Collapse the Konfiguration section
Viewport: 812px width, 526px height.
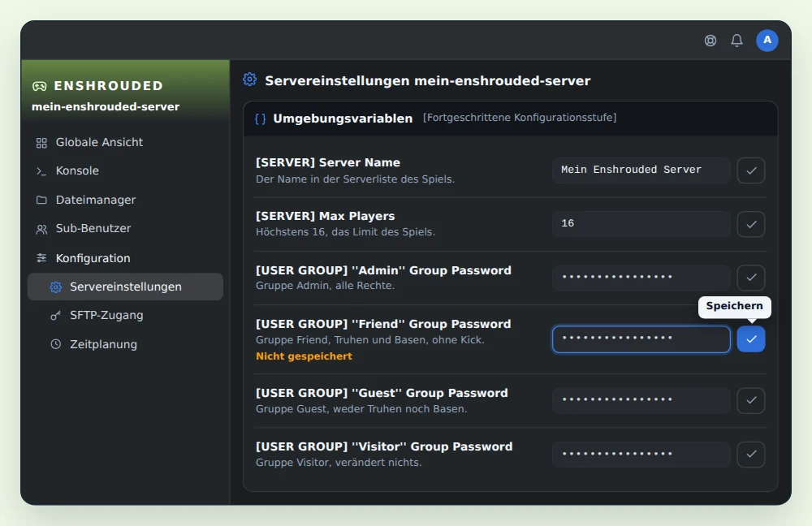(125, 258)
